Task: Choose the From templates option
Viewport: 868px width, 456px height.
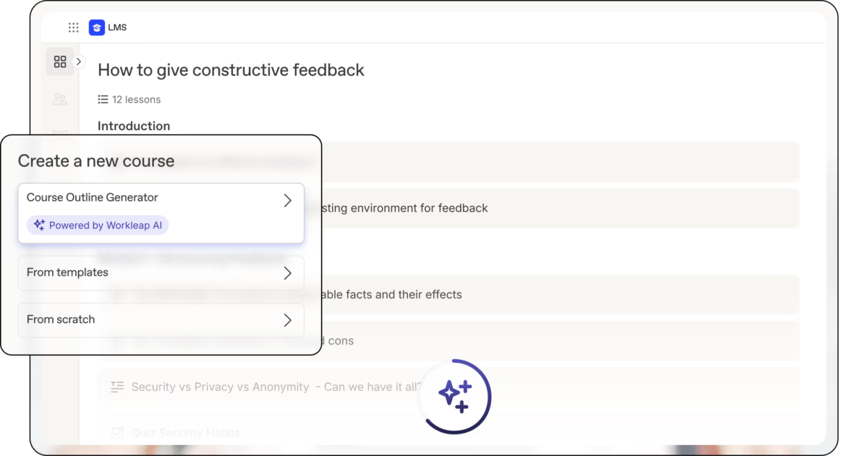Action: point(161,273)
